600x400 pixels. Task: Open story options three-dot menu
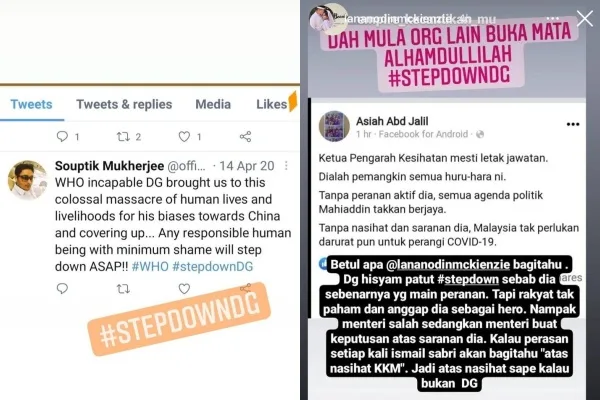[553, 18]
